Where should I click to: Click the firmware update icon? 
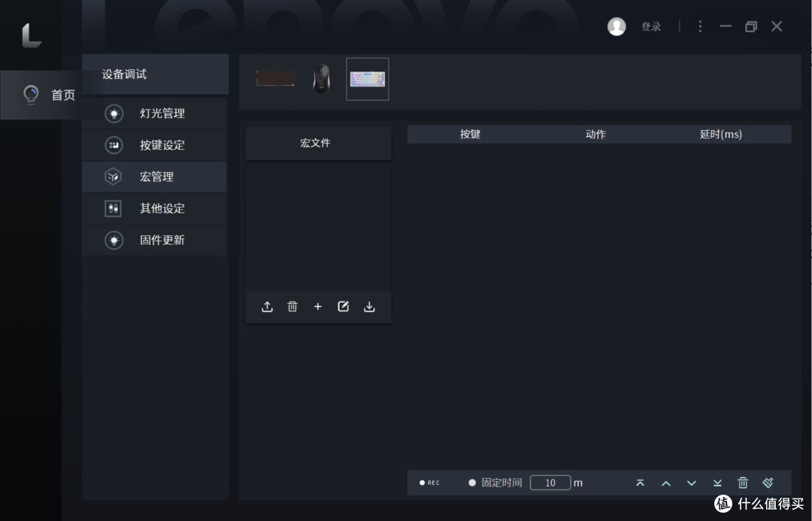[x=114, y=240]
